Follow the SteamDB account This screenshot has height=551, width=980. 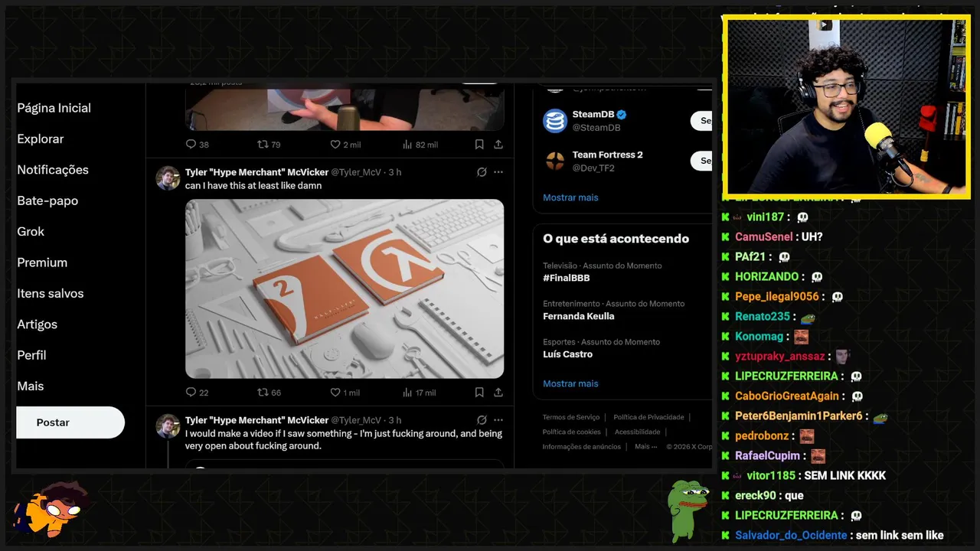[x=701, y=120]
